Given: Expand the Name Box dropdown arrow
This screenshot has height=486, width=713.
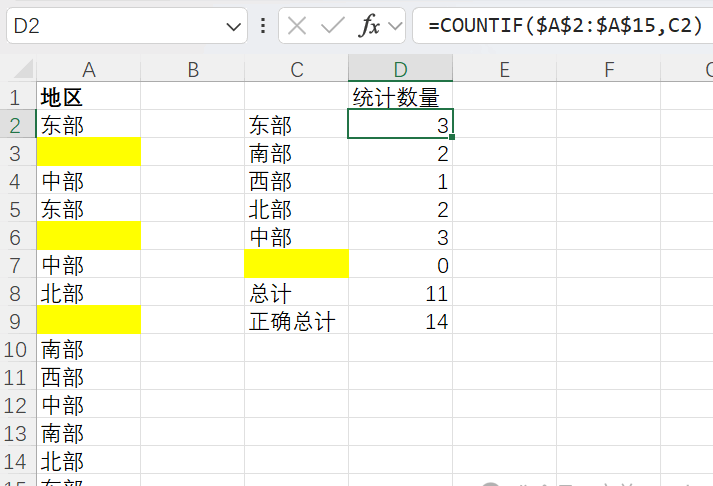Looking at the screenshot, I should [x=234, y=27].
